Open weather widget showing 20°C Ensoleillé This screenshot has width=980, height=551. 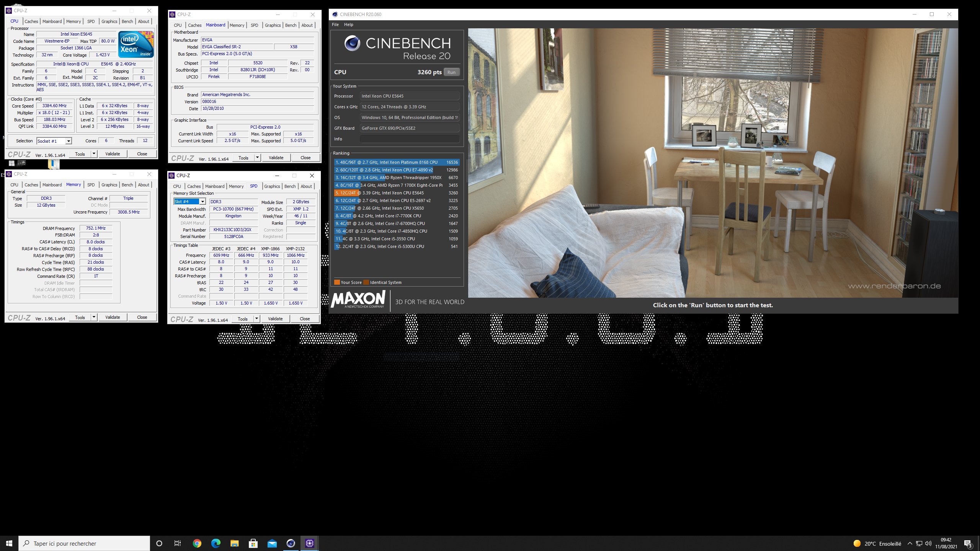coord(877,543)
